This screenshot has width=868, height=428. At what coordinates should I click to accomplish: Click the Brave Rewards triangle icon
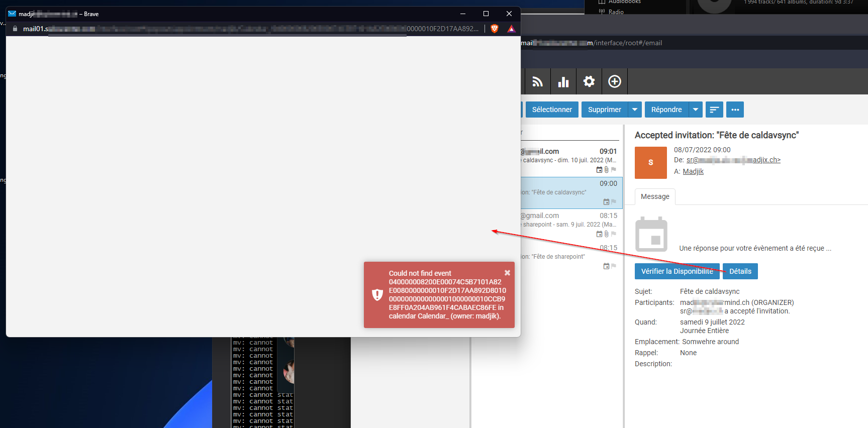click(x=511, y=29)
